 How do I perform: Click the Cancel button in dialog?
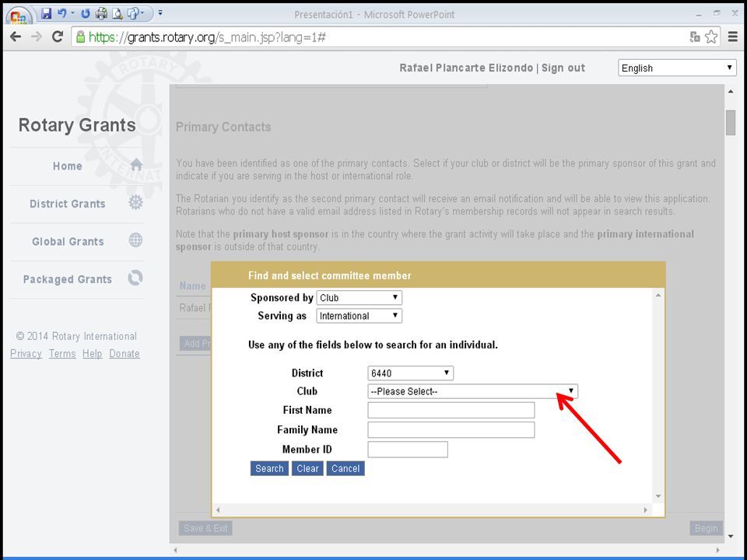[345, 468]
